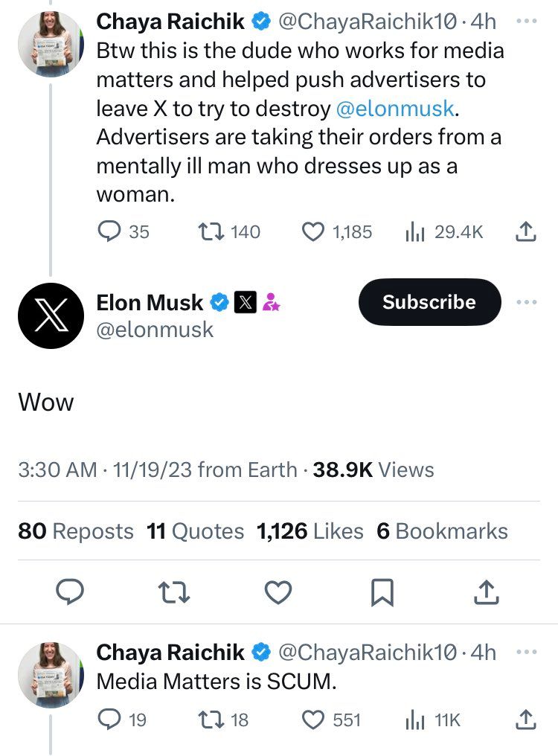The height and width of the screenshot is (756, 558).
Task: Like the top Chaya Raichik tweet
Action: 315,232
